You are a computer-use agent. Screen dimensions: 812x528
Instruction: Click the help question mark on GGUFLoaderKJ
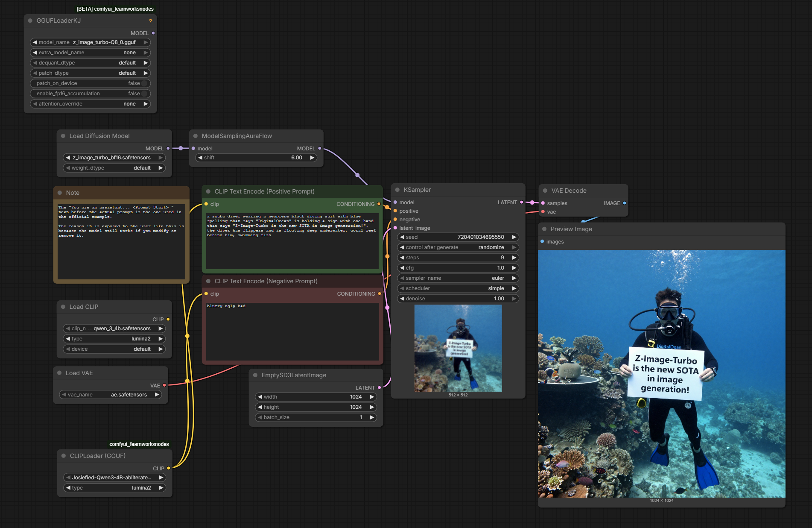(150, 21)
